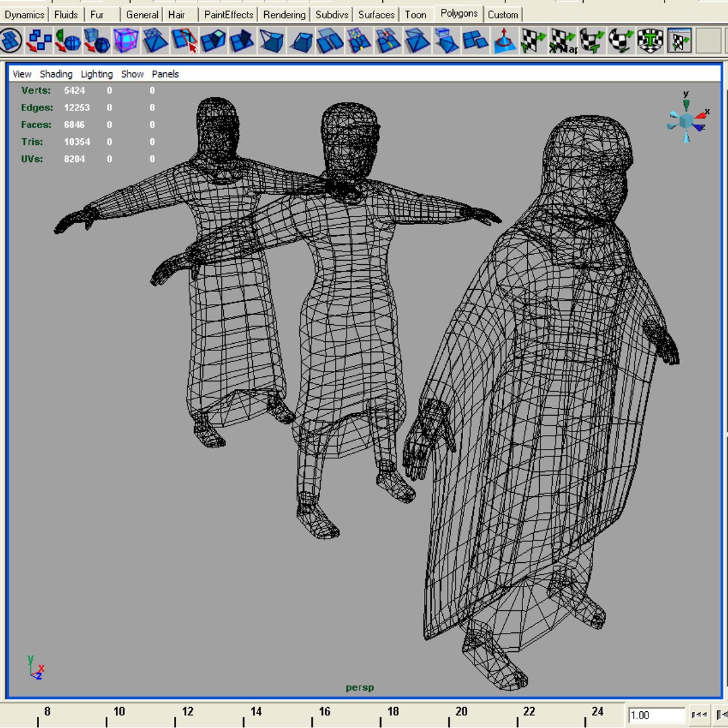Click the view compass cube center
The width and height of the screenshot is (728, 728).
coord(686,121)
